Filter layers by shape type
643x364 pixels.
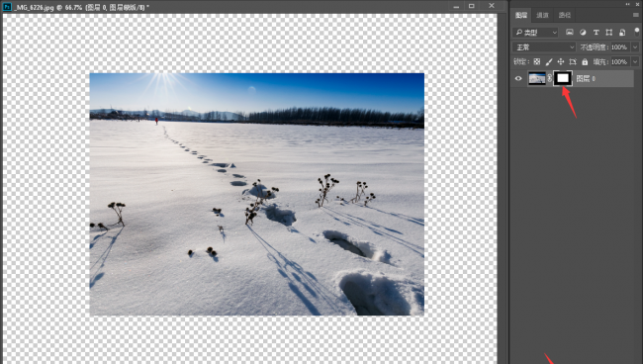coord(609,32)
